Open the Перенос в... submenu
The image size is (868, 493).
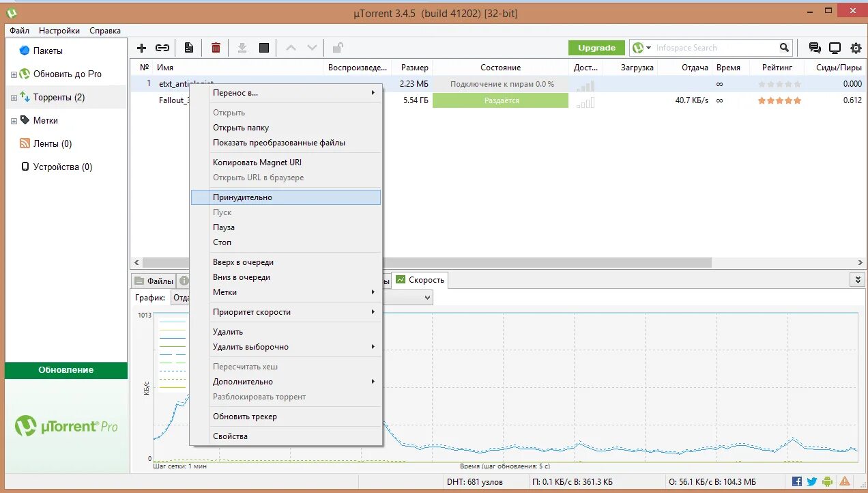coord(285,93)
